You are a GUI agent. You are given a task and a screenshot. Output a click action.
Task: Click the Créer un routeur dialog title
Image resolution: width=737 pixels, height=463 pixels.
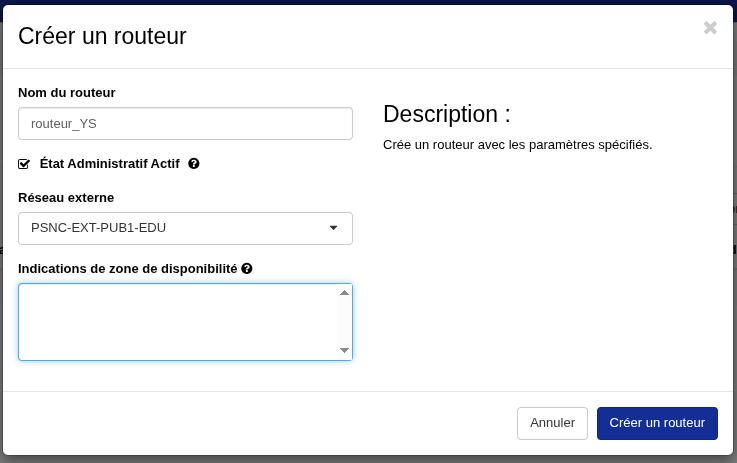coord(102,37)
